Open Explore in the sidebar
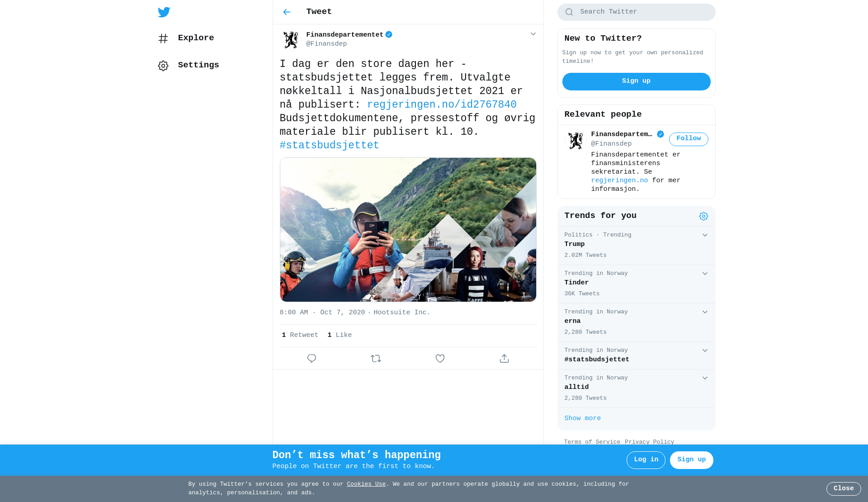Image resolution: width=868 pixels, height=502 pixels. (x=186, y=38)
